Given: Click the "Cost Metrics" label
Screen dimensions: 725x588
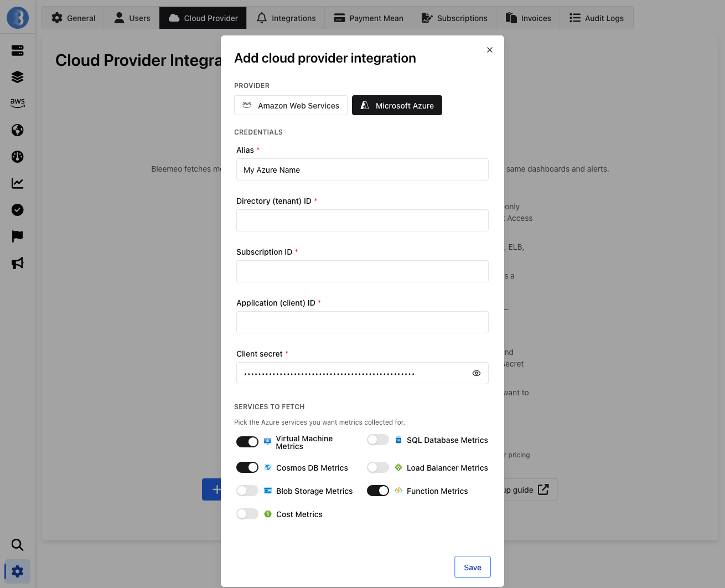Looking at the screenshot, I should [x=299, y=514].
